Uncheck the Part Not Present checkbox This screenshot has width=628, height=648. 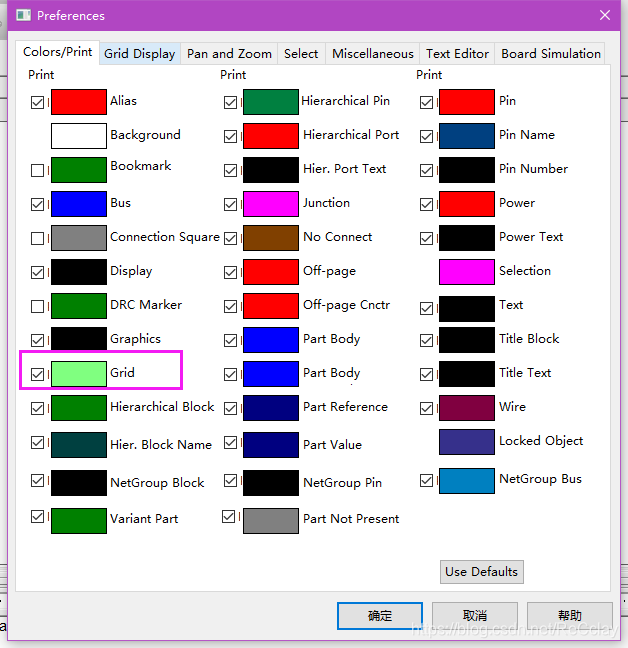pos(228,517)
